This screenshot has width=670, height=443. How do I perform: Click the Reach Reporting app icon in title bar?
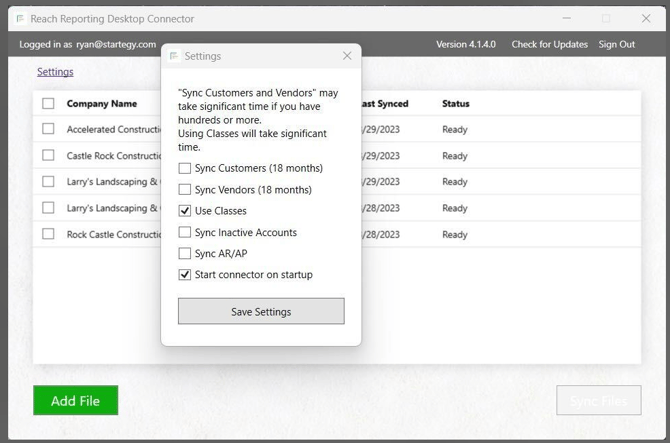pos(20,19)
